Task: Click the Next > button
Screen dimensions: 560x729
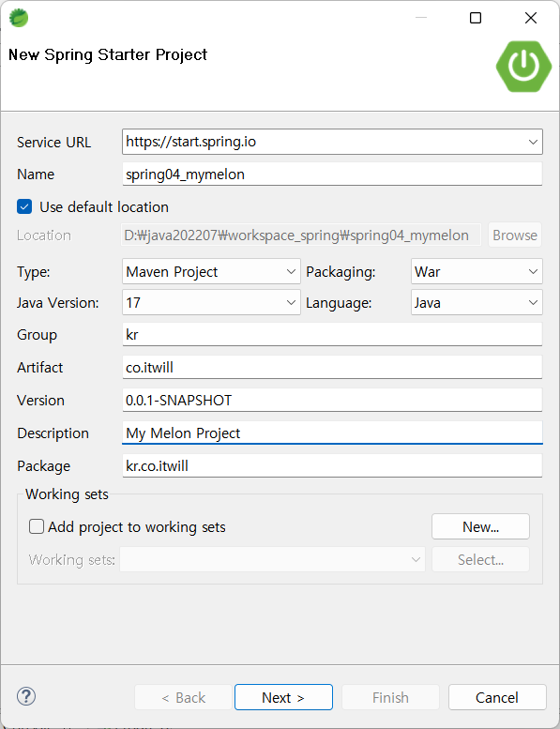Action: (x=283, y=697)
